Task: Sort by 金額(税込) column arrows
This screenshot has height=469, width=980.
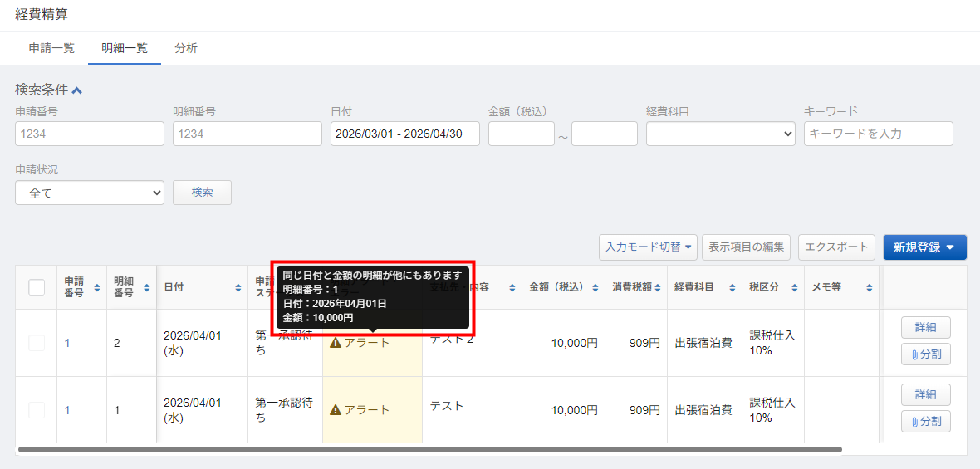Action: [x=594, y=287]
